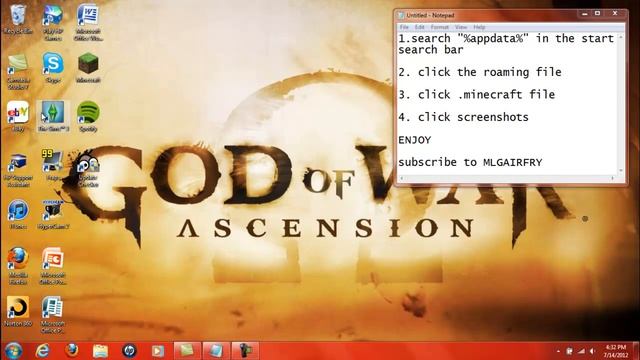Screen dimensions: 640x360
Task: Open the Action Center flag tray icon
Action: pos(569,351)
